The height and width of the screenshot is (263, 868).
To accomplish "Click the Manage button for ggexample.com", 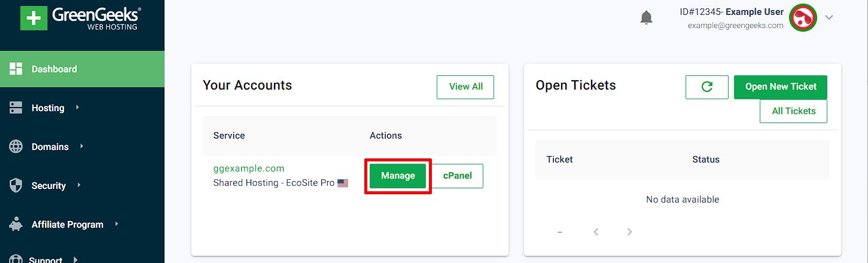I will pyautogui.click(x=398, y=176).
